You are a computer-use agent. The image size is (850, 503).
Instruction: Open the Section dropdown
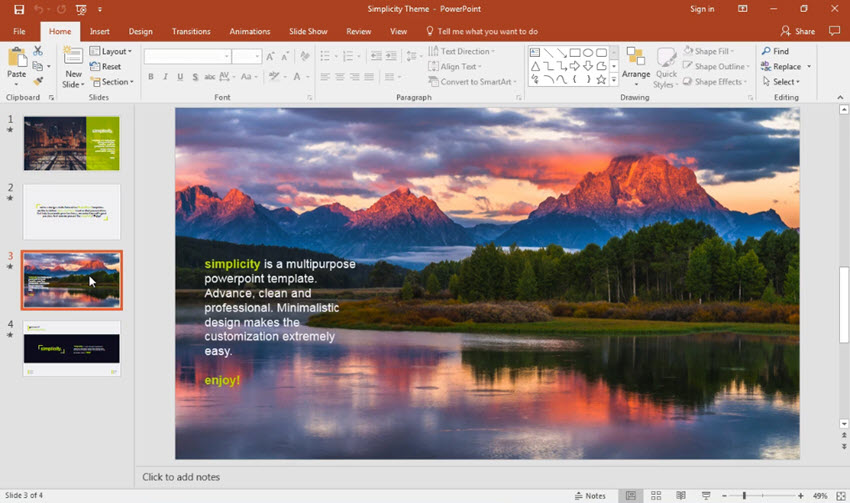pyautogui.click(x=112, y=81)
